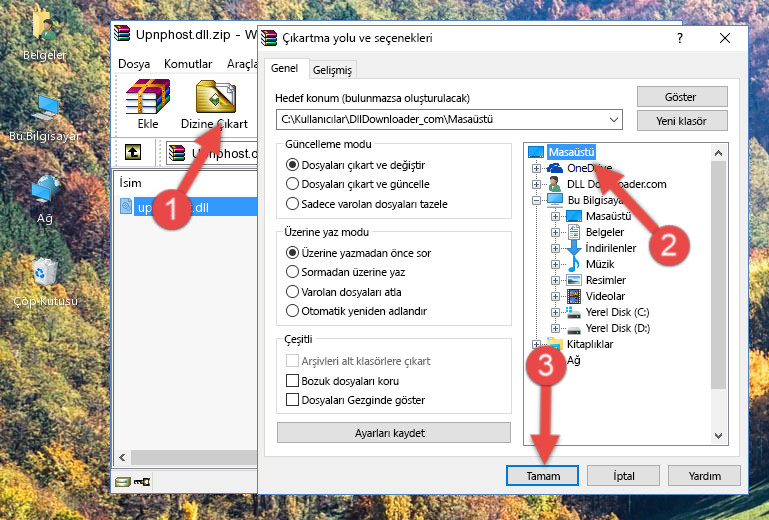The image size is (769, 520).
Task: Select Sormadan üzerine yaz option
Action: pyautogui.click(x=292, y=272)
